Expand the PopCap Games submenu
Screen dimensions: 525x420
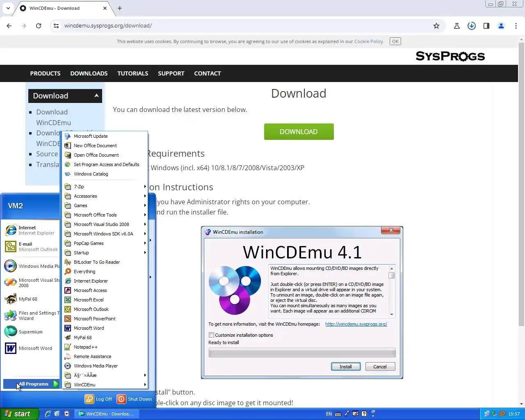[105, 243]
